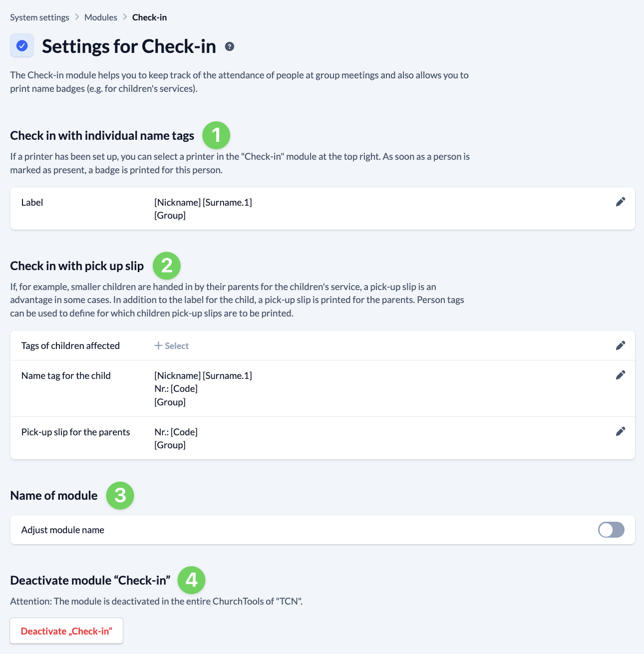The image size is (644, 654).
Task: Click green marker number 4
Action: coord(192,580)
